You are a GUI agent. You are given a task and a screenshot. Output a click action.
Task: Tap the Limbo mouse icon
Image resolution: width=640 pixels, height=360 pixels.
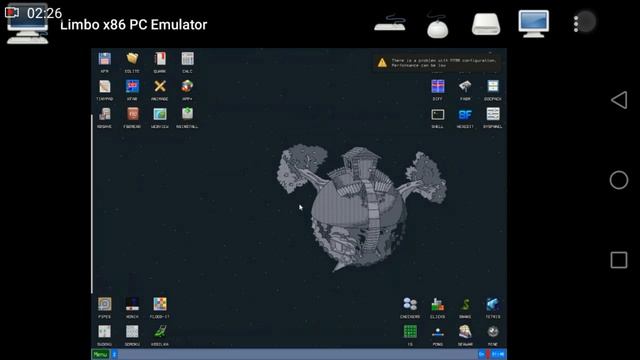tap(438, 26)
